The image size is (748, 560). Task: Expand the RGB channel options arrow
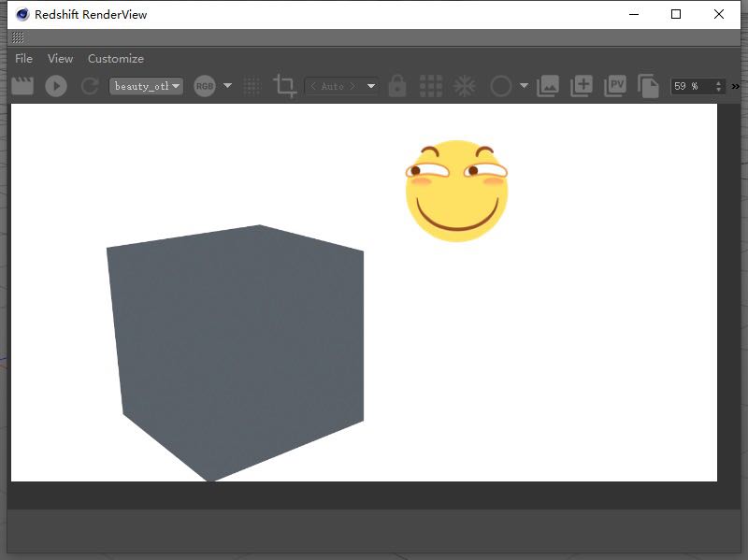coord(227,86)
